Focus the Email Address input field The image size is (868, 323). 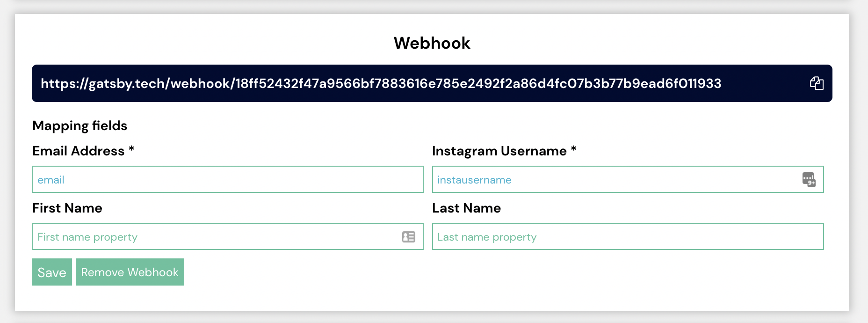228,179
